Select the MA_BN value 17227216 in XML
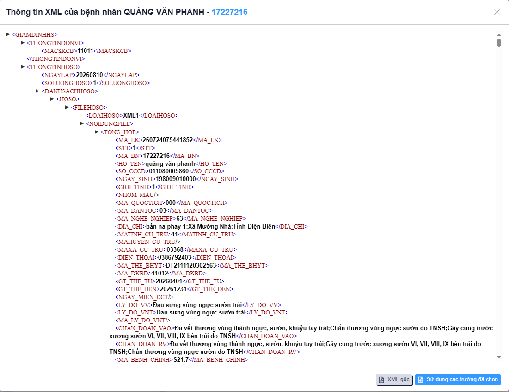Screen dimensions: 509x392 pyautogui.click(x=156, y=156)
